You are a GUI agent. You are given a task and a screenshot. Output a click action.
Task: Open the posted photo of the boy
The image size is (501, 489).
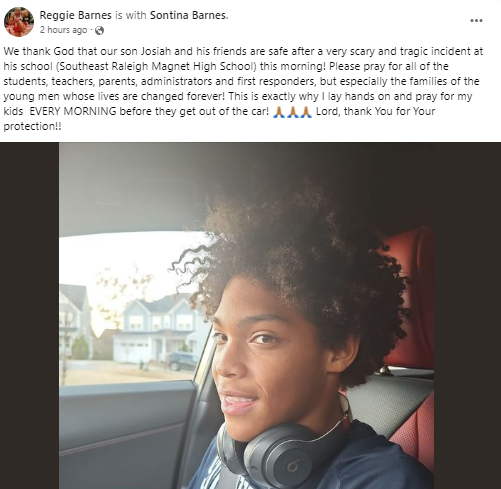click(x=247, y=316)
